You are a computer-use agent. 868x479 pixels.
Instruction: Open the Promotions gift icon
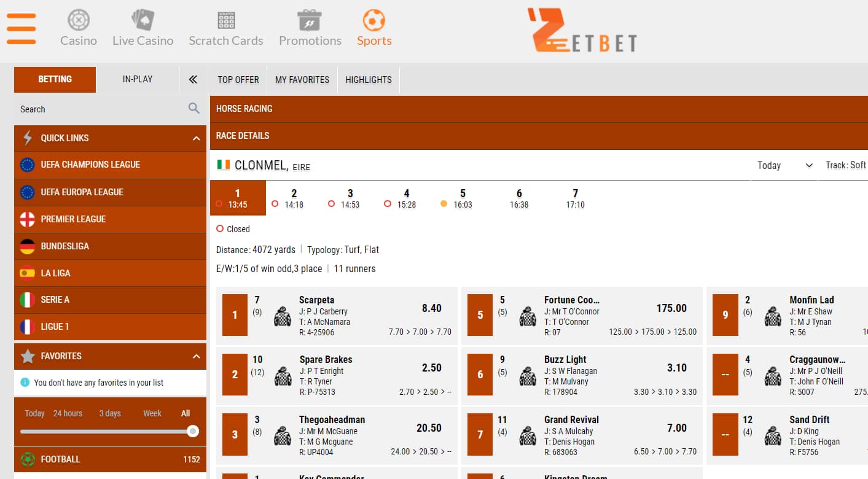[x=310, y=20]
